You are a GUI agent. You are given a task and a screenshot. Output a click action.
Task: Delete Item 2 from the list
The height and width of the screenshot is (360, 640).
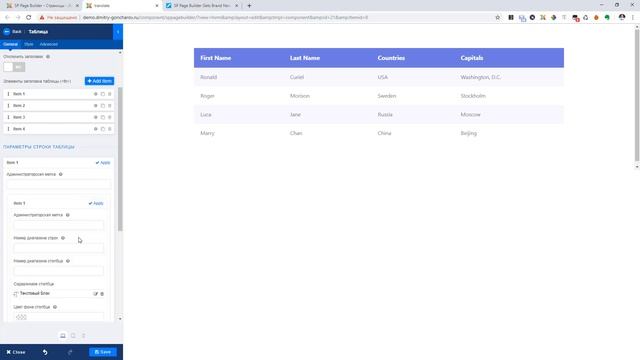pos(109,106)
